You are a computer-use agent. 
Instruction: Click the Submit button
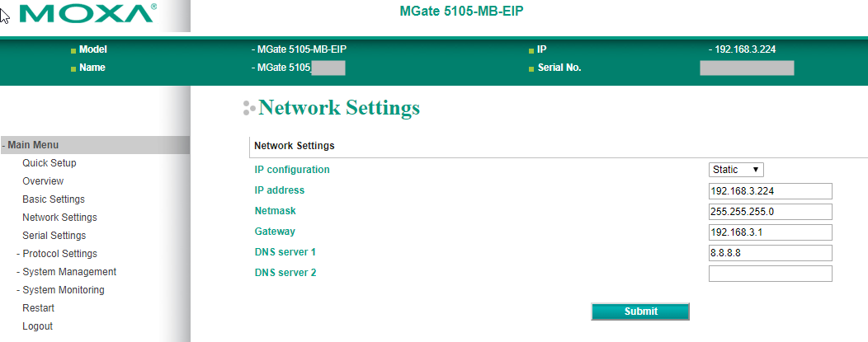640,312
